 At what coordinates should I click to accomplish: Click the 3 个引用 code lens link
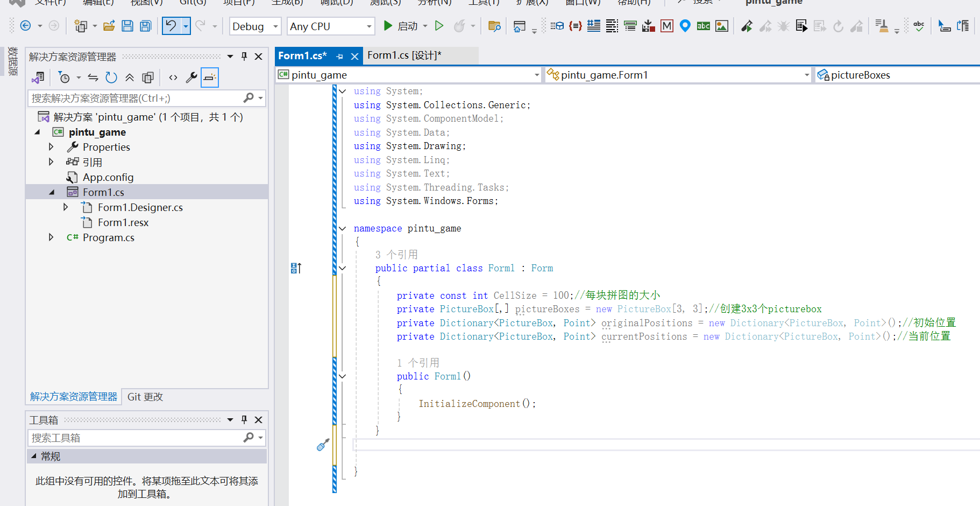coord(396,255)
